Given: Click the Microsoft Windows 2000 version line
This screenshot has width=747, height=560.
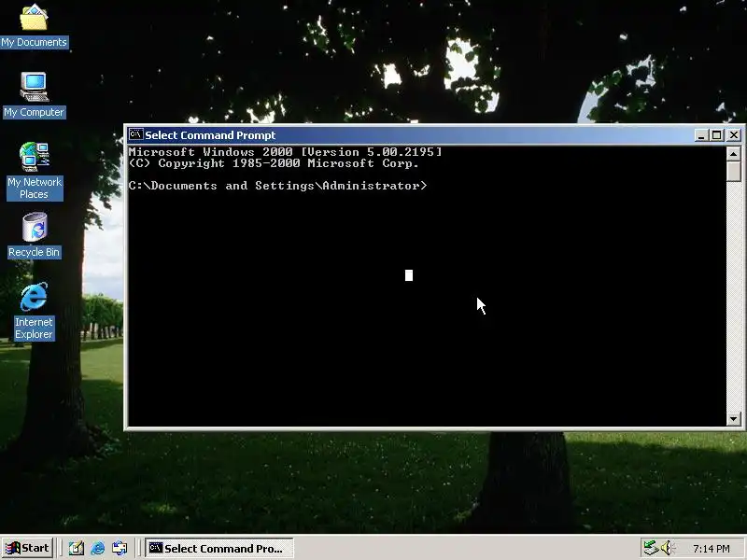Looking at the screenshot, I should [286, 152].
